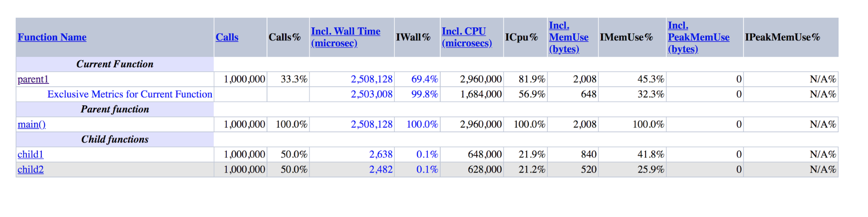Sort by Incl. CPU (microsecs) header

coord(466,37)
